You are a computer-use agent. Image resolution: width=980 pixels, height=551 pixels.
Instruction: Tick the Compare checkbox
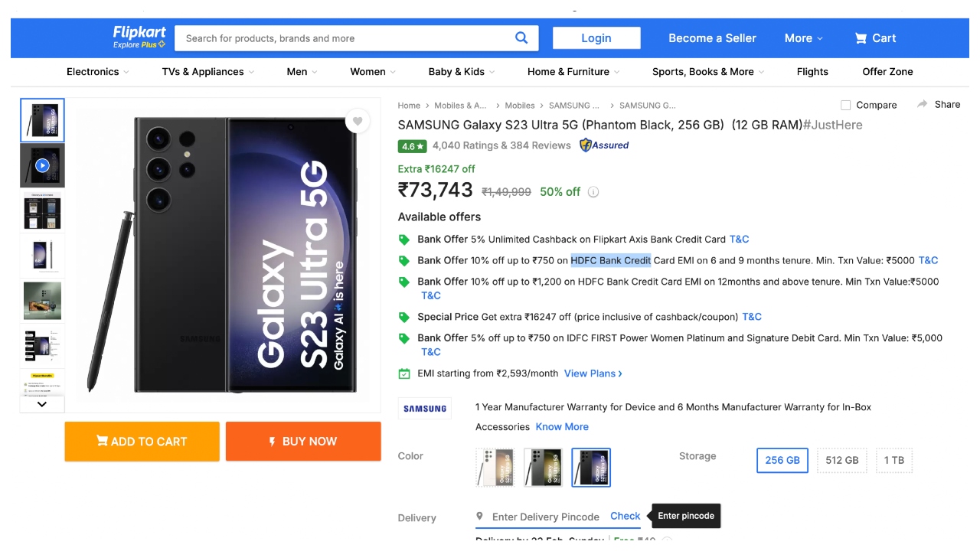click(x=845, y=105)
